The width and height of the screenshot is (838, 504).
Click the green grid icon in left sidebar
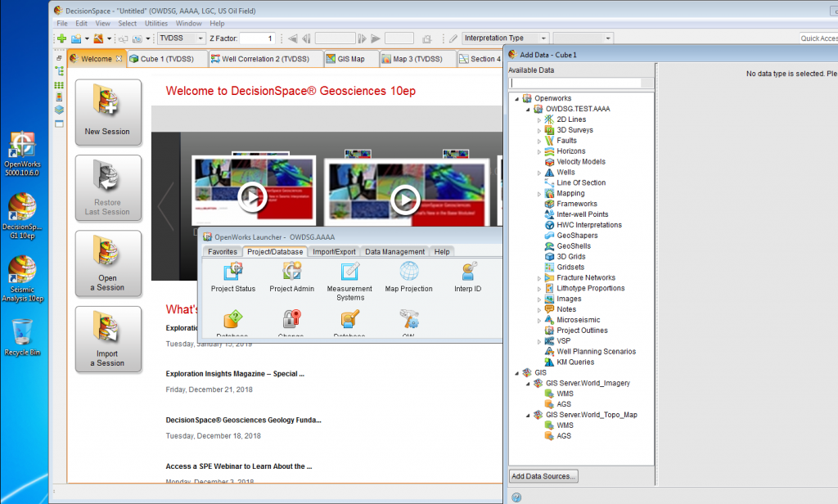pos(59,85)
